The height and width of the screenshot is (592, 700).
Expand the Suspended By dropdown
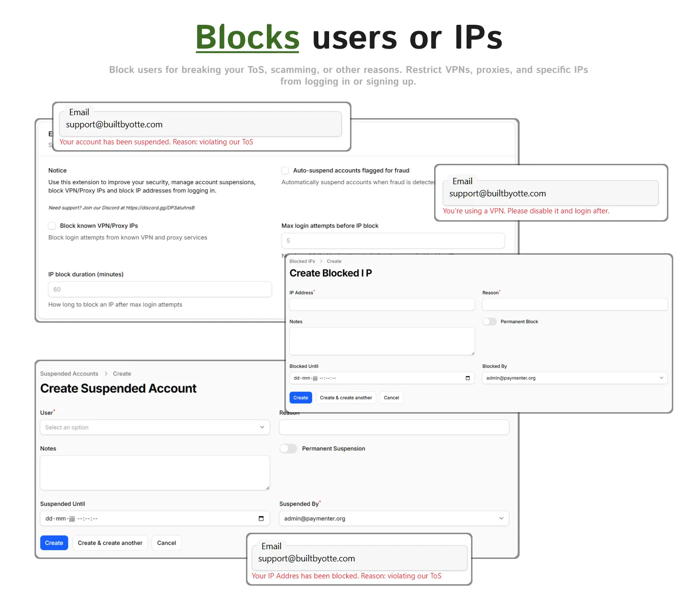(394, 519)
